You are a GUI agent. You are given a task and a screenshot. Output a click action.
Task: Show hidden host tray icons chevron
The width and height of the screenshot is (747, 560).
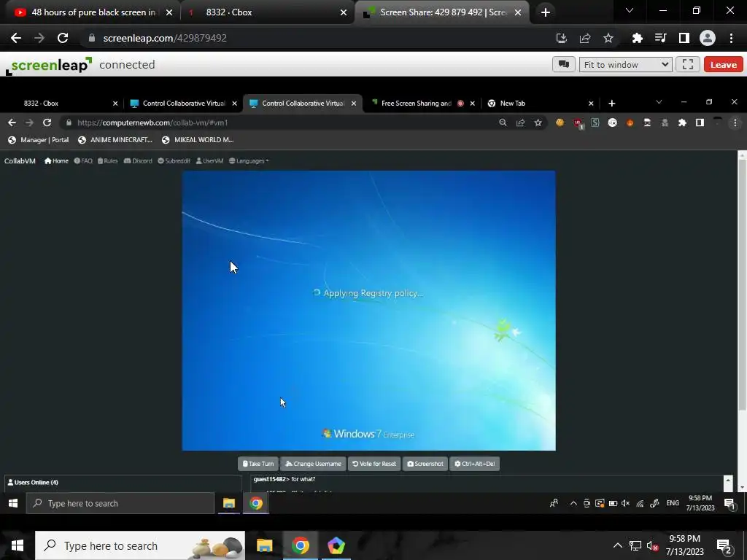coord(617,545)
